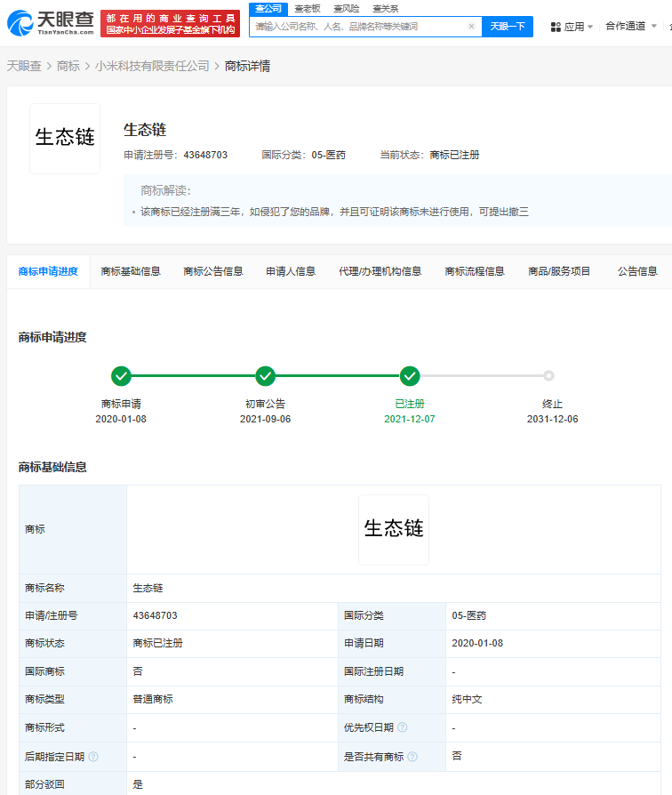This screenshot has height=795, width=672.
Task: Select the 查公司 search tab
Action: coord(268,9)
